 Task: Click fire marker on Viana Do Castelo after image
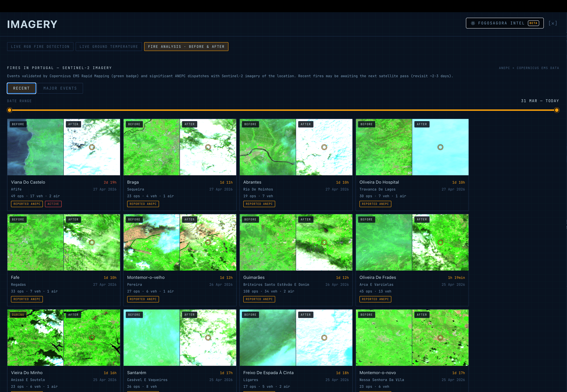point(92,147)
